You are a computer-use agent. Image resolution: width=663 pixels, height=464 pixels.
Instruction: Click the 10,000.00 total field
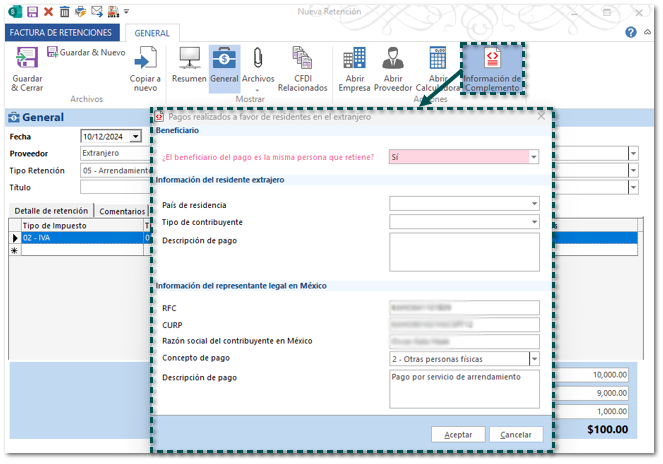point(592,375)
